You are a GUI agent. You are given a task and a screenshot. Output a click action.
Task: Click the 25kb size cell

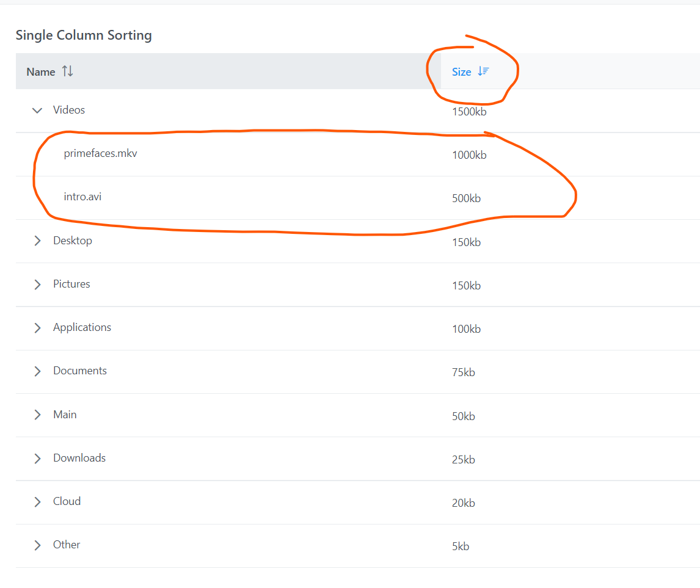pos(464,460)
